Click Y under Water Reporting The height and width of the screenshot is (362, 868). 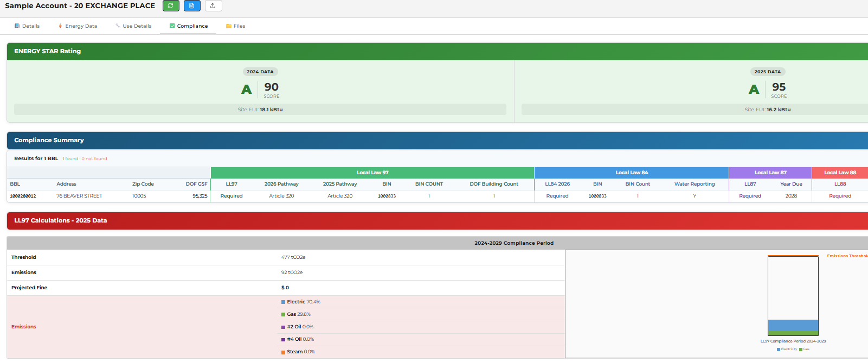coord(695,196)
